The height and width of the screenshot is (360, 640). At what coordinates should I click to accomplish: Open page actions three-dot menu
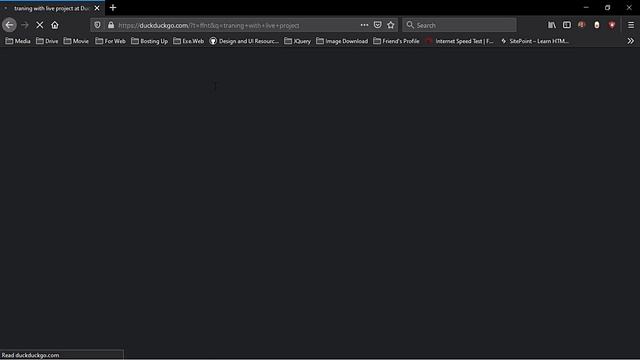click(x=364, y=25)
